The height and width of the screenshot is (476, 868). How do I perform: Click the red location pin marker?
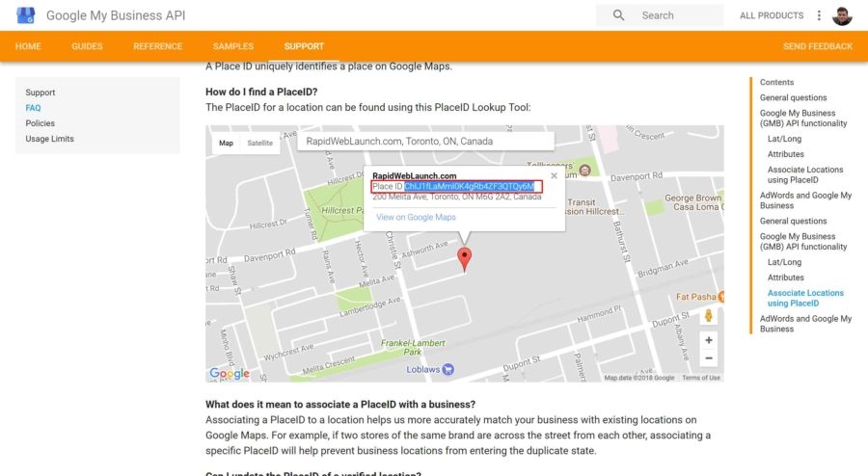point(465,258)
